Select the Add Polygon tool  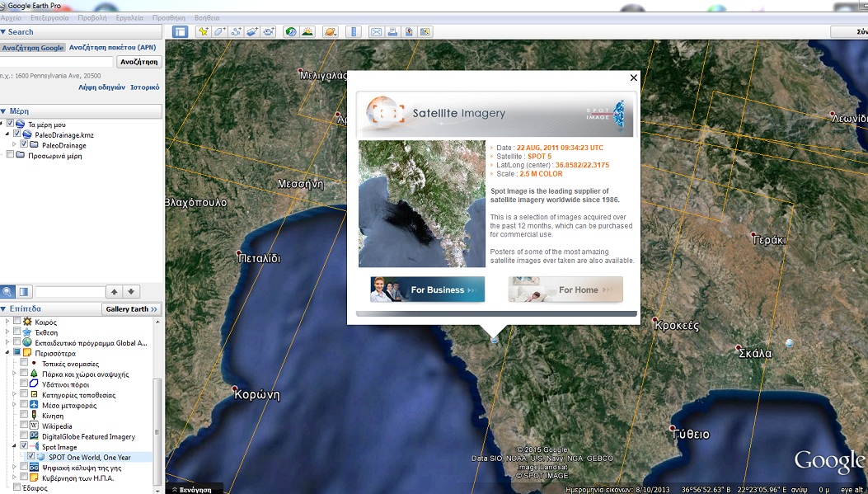pyautogui.click(x=220, y=31)
